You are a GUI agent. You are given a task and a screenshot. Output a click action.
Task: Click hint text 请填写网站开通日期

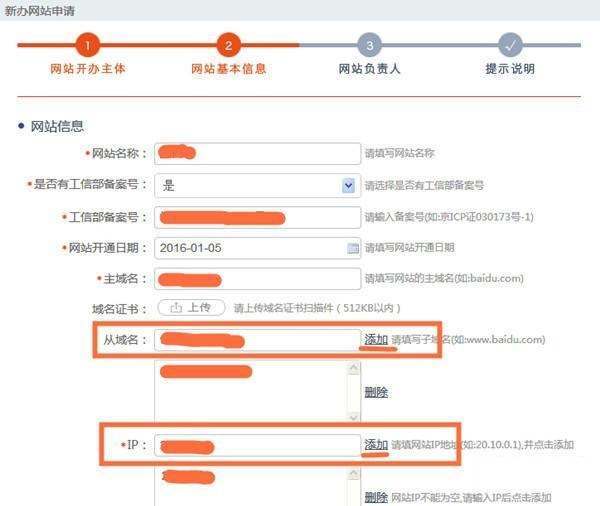point(409,248)
